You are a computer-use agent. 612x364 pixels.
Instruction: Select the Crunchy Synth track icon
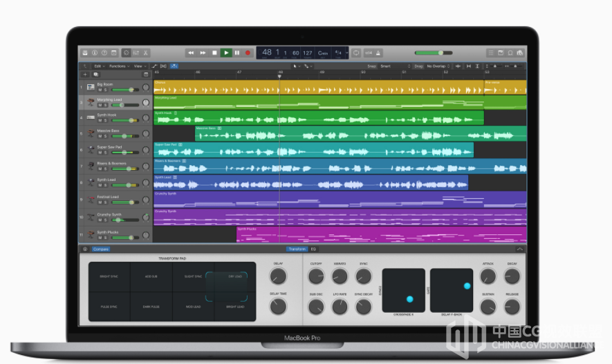click(91, 217)
